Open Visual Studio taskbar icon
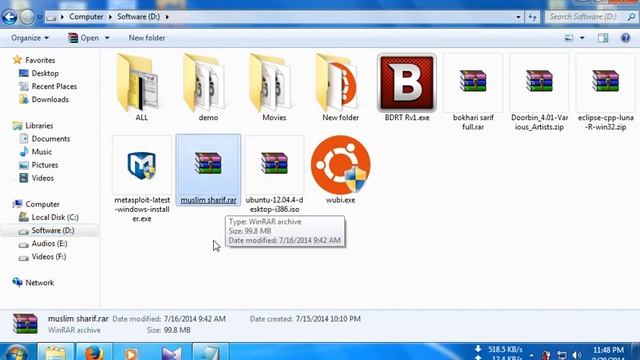640x360 pixels. (171, 352)
